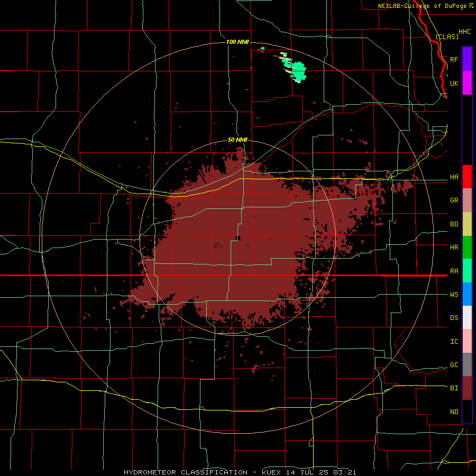476x476 pixels.
Task: Click the NEXLAB-College of DuPage credit text
Action: (422, 6)
